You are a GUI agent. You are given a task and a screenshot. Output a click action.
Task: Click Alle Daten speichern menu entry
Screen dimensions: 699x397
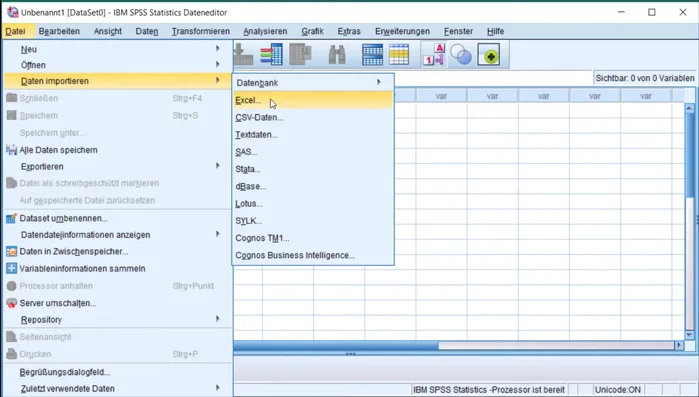point(117,150)
